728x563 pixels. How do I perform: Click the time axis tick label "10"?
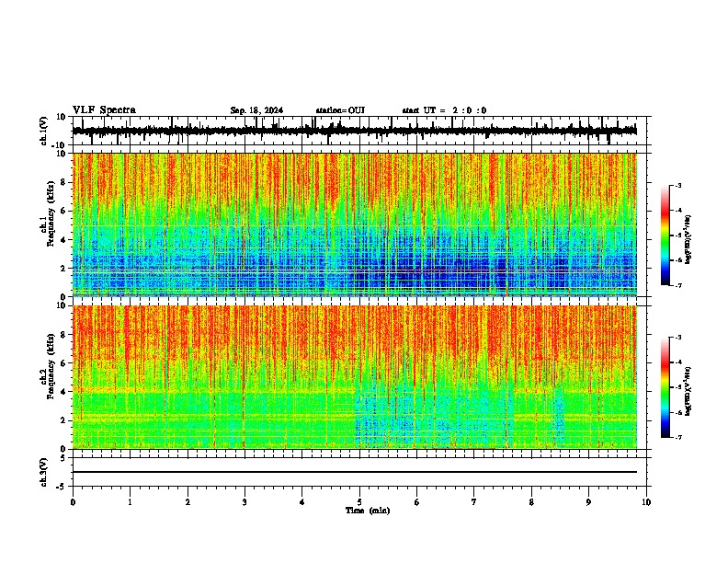coord(646,502)
